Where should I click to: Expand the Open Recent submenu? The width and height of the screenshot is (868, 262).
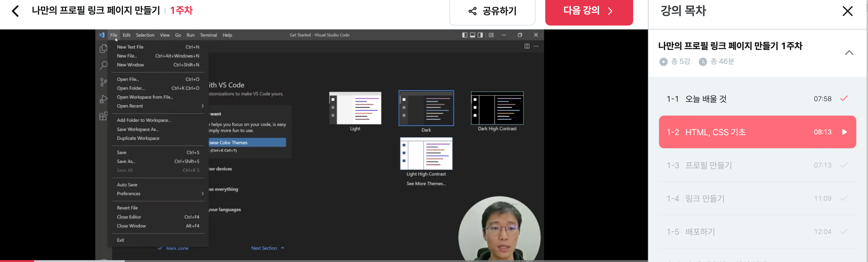tap(158, 106)
